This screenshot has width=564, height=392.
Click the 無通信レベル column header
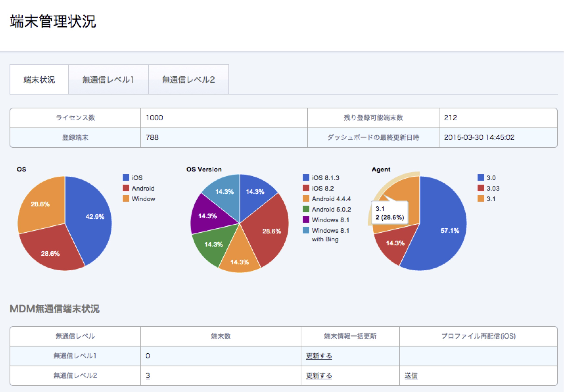[75, 336]
